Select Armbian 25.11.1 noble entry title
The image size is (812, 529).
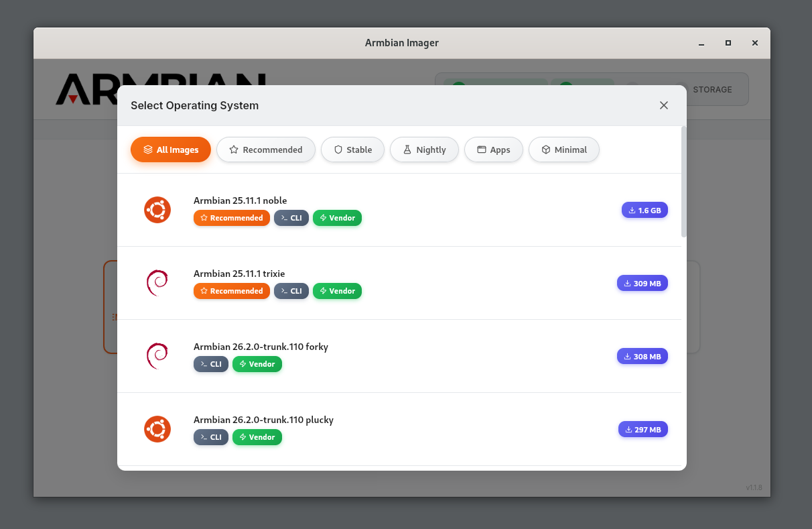pos(241,200)
